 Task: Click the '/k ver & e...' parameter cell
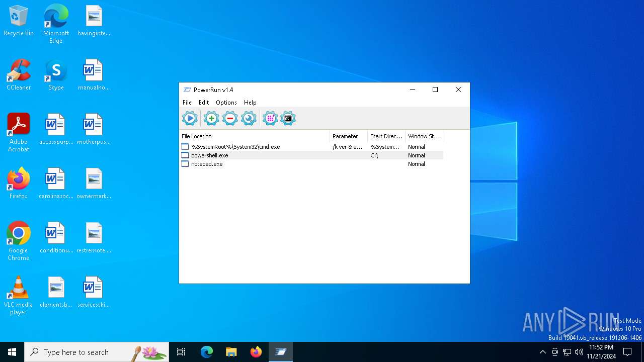(x=348, y=147)
